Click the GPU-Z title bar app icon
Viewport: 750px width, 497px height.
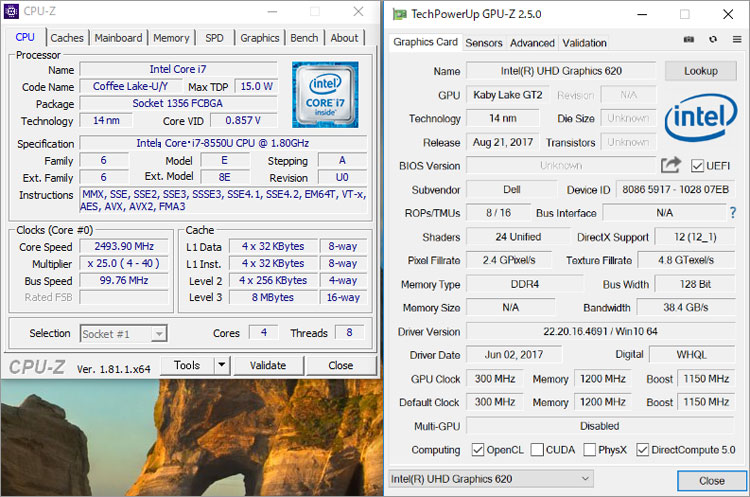399,14
